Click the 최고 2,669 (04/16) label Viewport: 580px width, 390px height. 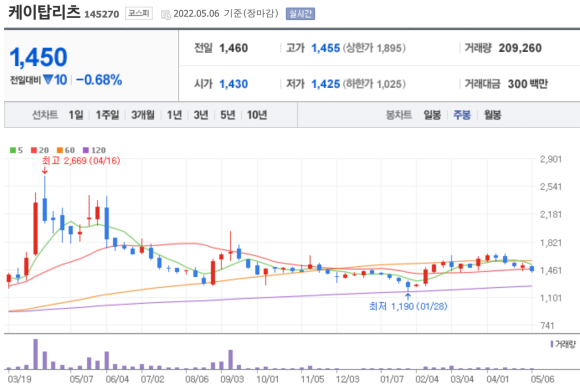81,161
